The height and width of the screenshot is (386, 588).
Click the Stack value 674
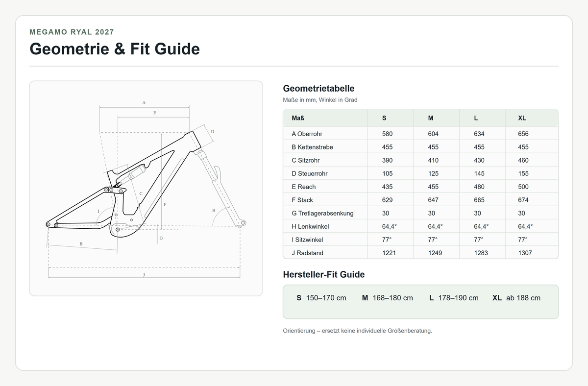[523, 200]
